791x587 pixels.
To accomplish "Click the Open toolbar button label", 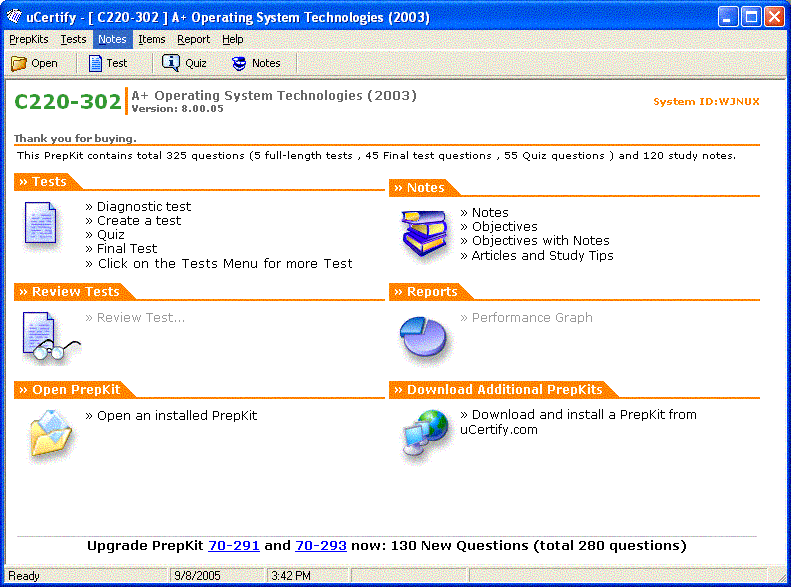I will [x=44, y=64].
